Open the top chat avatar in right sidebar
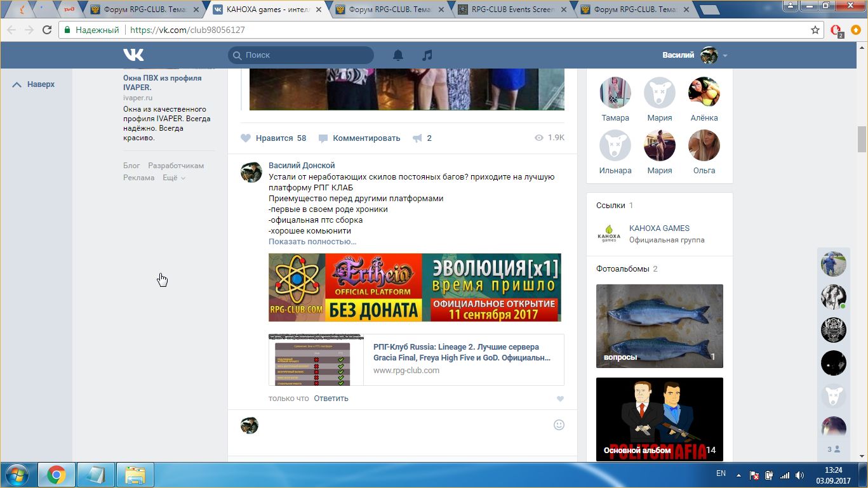The height and width of the screenshot is (488, 868). point(834,263)
